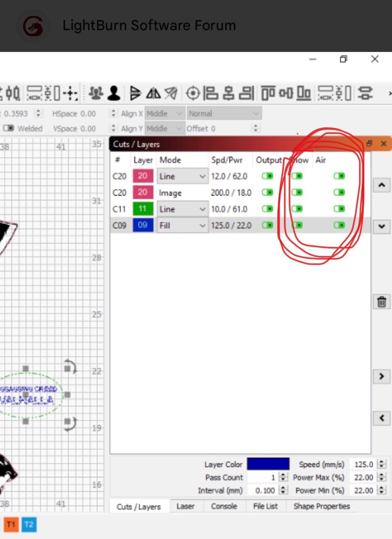Click the Layer Color blue swatch

pos(268,464)
